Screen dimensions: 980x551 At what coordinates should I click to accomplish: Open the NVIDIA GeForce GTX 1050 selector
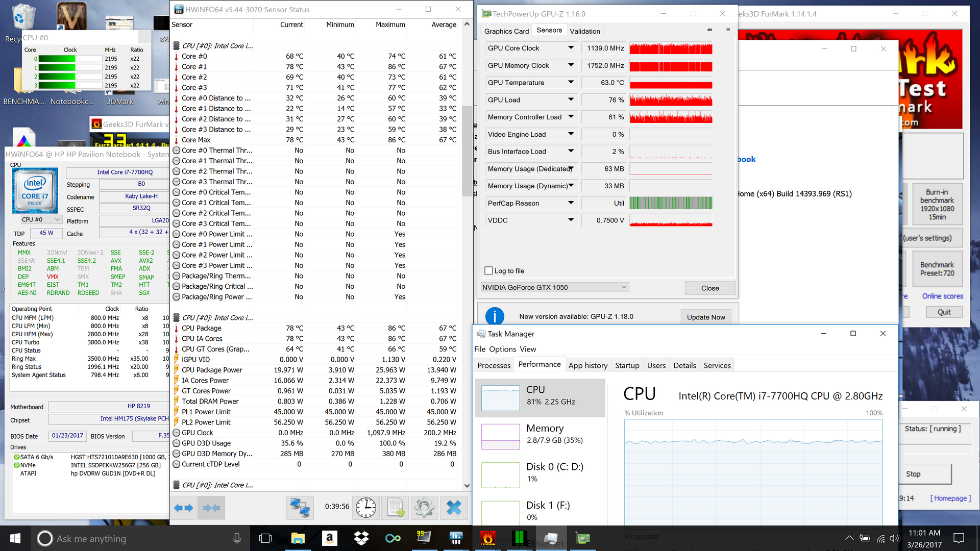[554, 287]
